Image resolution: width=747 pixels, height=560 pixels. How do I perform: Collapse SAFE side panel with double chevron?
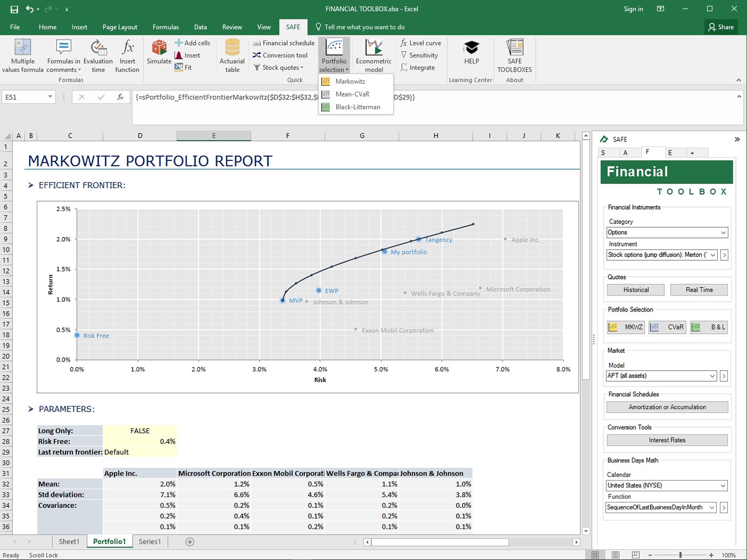737,139
